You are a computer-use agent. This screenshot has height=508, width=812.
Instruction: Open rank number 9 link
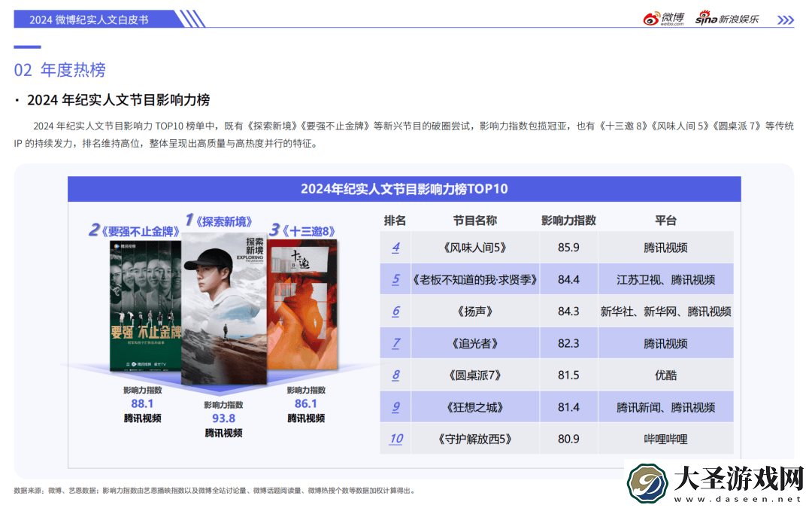point(395,407)
